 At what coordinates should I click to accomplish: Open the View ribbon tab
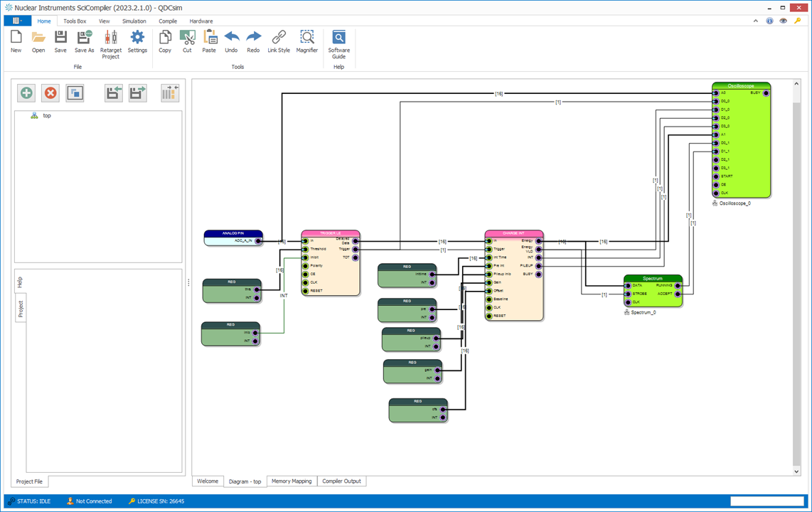click(104, 21)
